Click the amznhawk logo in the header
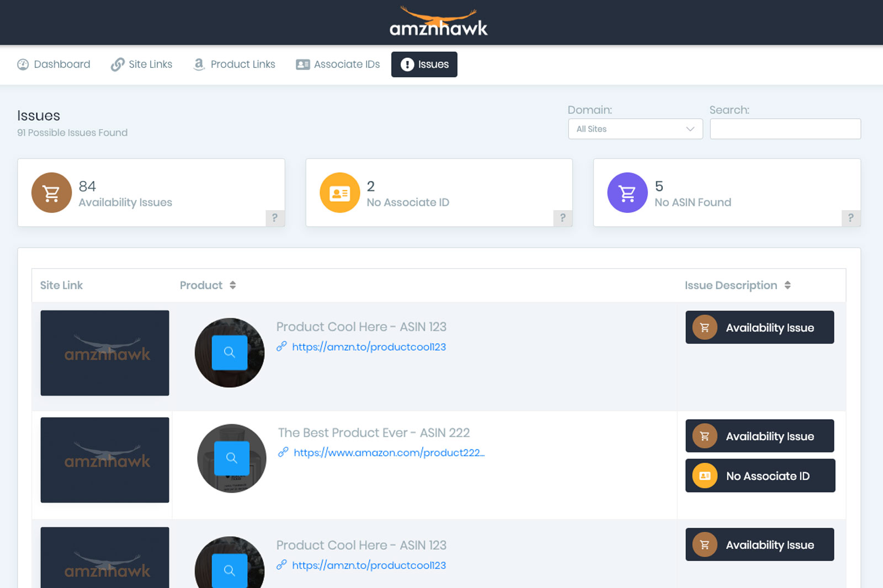 pyautogui.click(x=439, y=22)
